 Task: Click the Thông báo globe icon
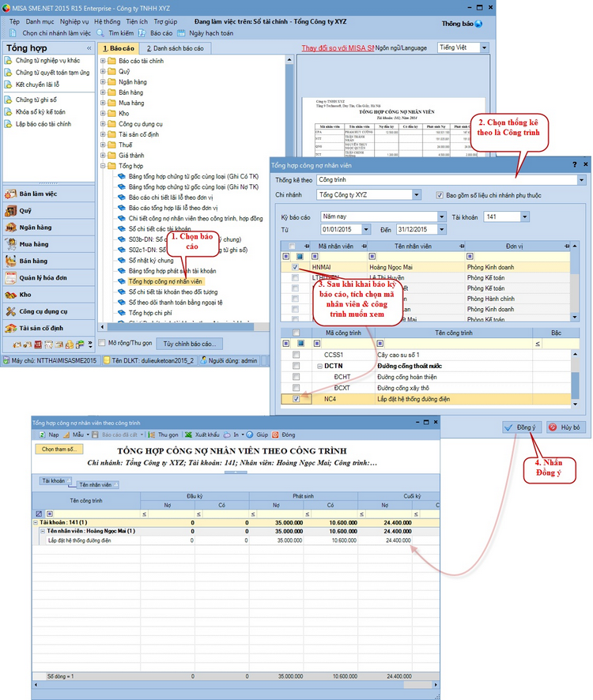pos(478,24)
